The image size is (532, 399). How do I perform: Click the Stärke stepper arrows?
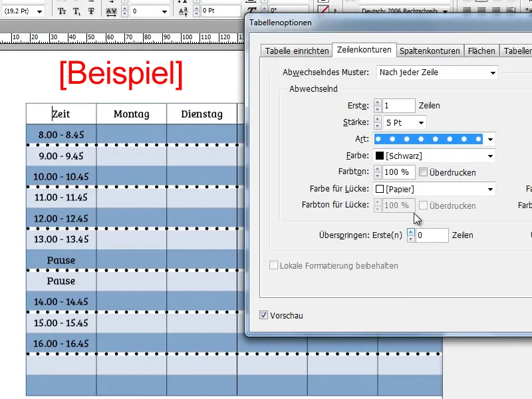point(377,122)
